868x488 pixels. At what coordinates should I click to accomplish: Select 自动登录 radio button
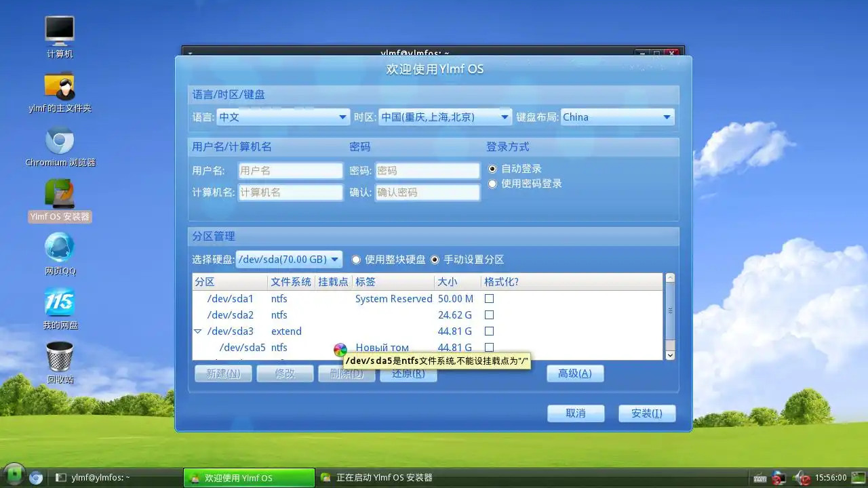[493, 169]
